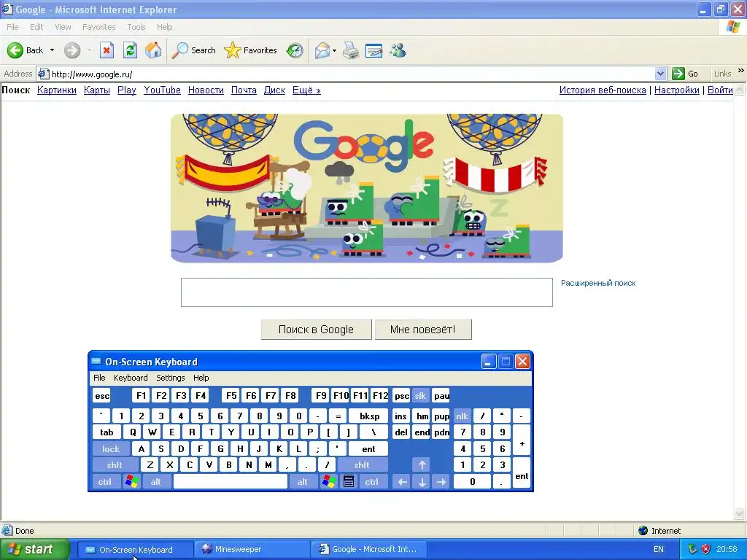Open Back button history dropdown arrow

tap(52, 50)
